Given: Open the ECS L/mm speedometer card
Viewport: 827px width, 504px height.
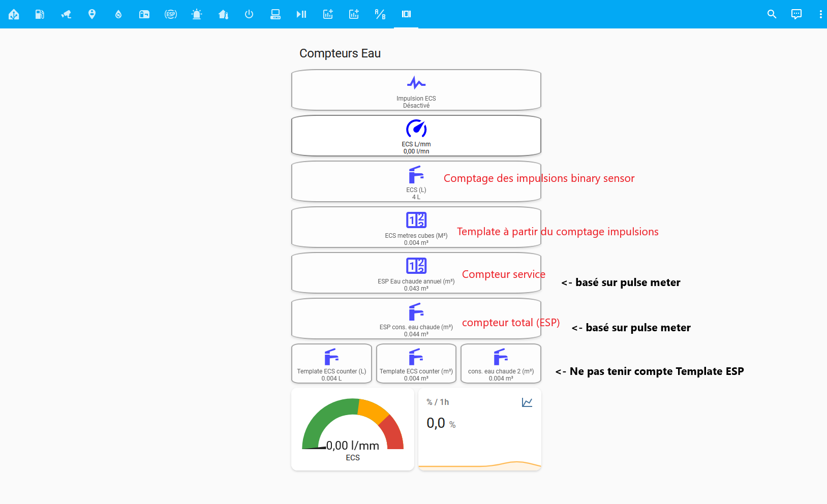Looking at the screenshot, I should pos(416,136).
